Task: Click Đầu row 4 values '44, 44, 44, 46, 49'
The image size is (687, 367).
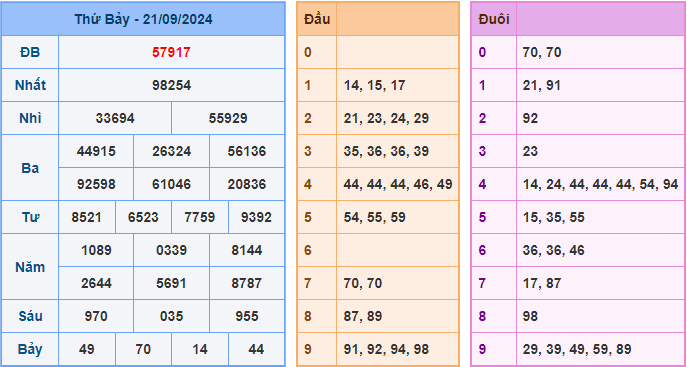Action: [398, 184]
